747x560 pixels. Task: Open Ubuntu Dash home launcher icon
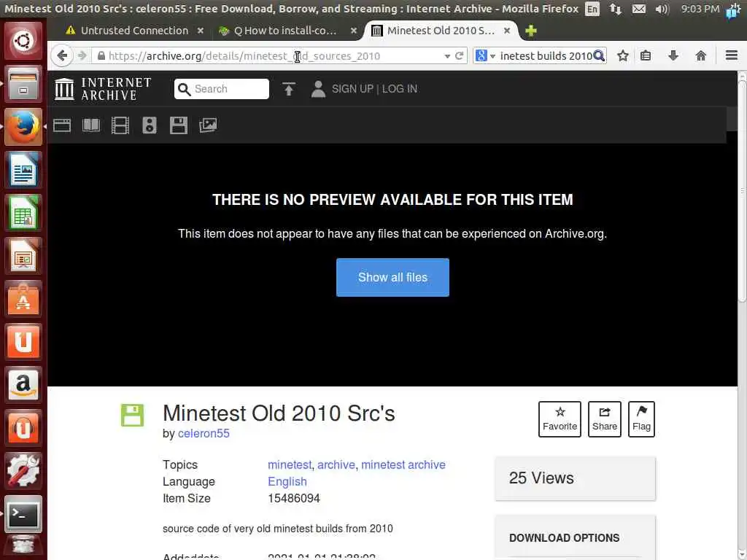point(23,41)
